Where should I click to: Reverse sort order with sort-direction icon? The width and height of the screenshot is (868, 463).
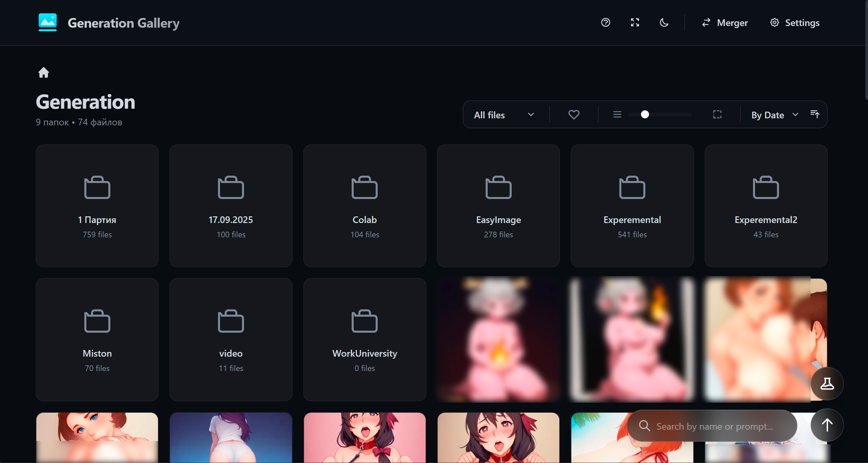click(815, 115)
